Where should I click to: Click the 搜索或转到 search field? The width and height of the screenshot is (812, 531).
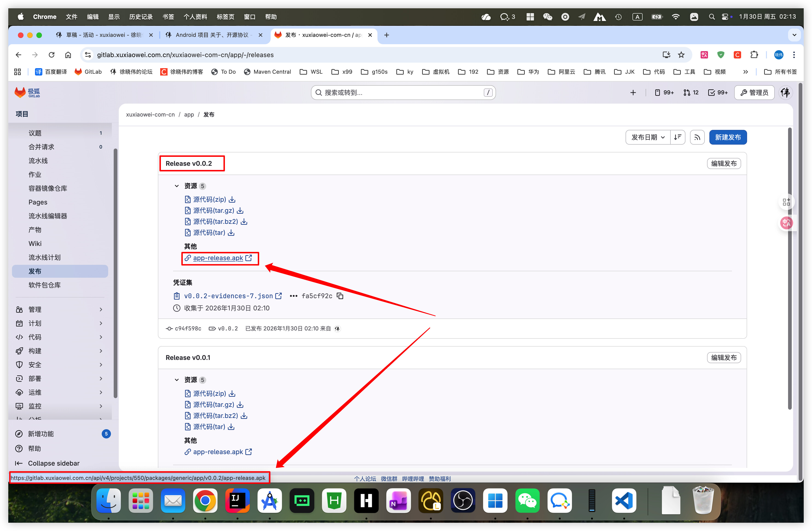tap(403, 93)
